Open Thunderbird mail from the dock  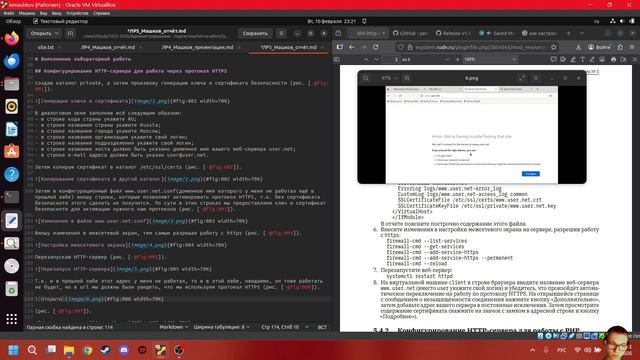[11, 61]
